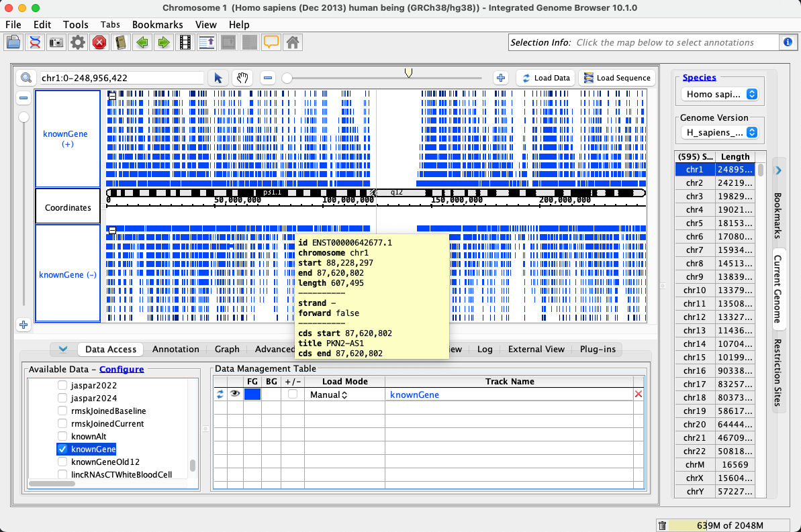The width and height of the screenshot is (801, 532).
Task: Select the hand pan tool
Action: click(x=242, y=78)
